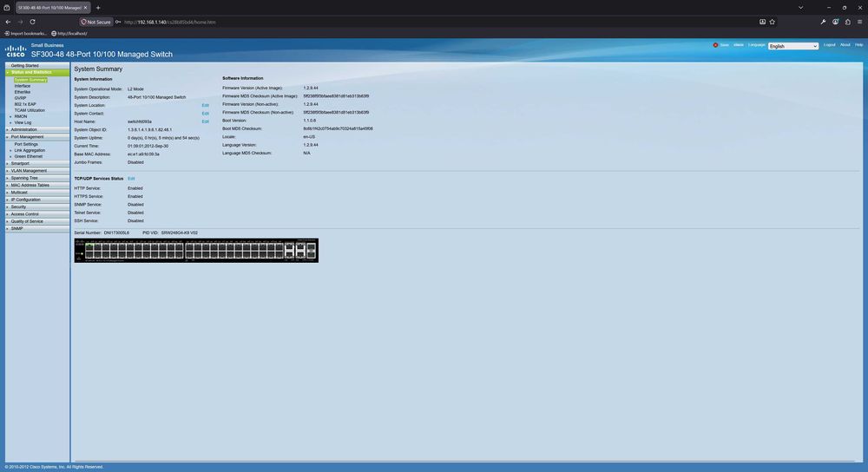Viewport: 868px width, 472px height.
Task: Click the Not Secure shield indicator
Action: pyautogui.click(x=95, y=23)
